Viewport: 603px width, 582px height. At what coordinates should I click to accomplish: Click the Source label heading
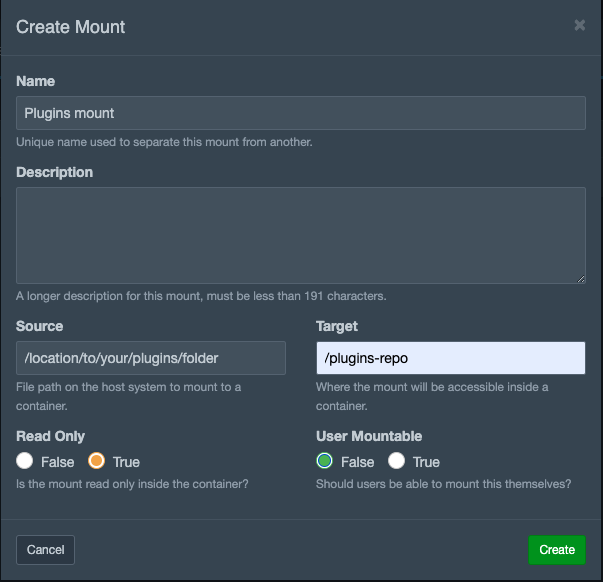pos(40,326)
